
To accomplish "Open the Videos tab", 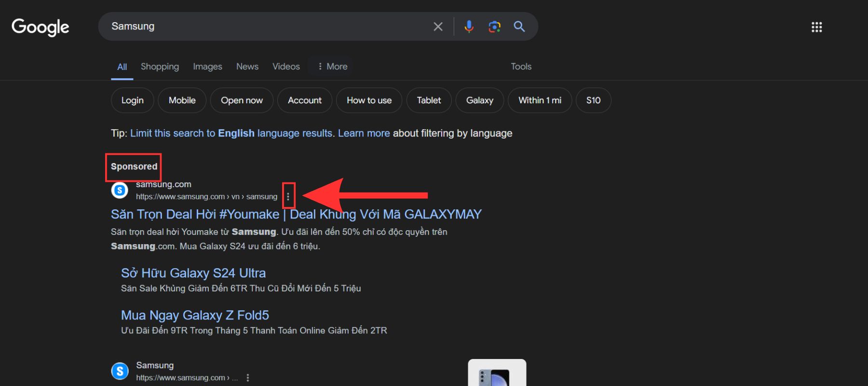I will pos(286,67).
